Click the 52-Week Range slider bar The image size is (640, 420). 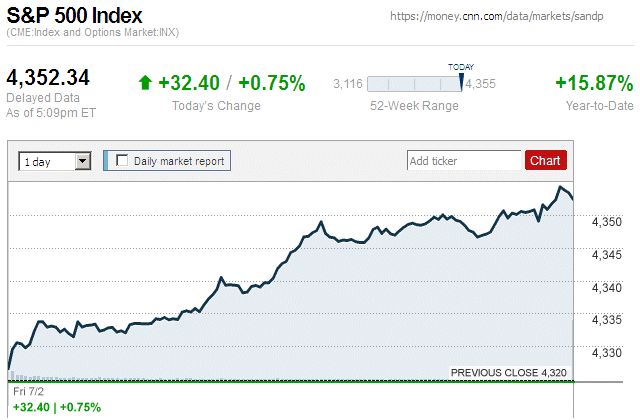(x=414, y=83)
